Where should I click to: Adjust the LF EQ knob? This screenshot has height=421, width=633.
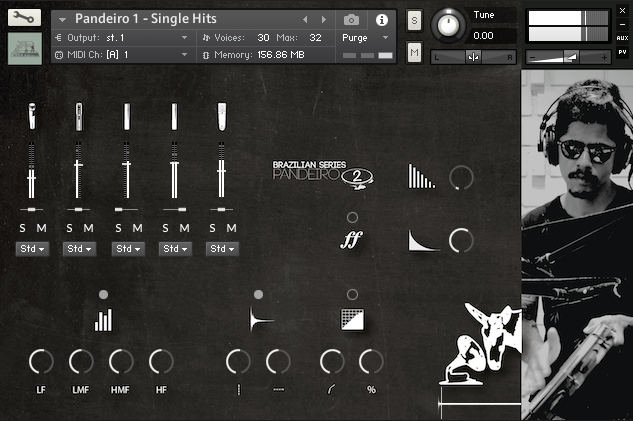pos(41,362)
